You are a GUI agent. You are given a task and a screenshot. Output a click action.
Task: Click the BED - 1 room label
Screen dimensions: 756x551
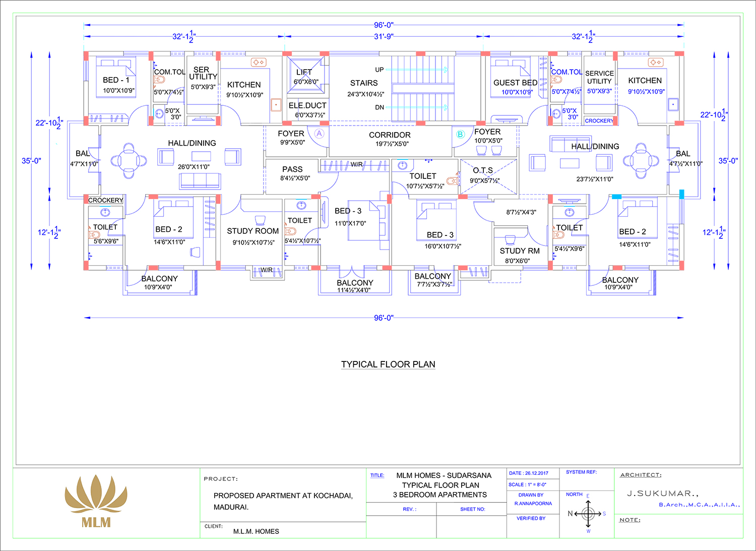(116, 80)
